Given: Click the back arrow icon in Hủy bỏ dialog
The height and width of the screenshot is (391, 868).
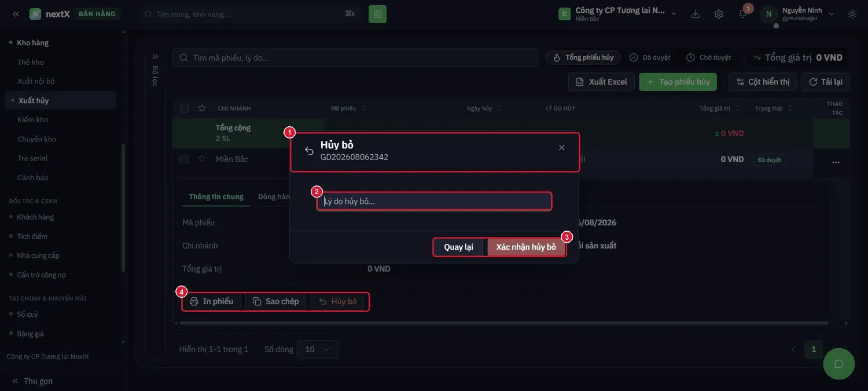Looking at the screenshot, I should click(309, 151).
